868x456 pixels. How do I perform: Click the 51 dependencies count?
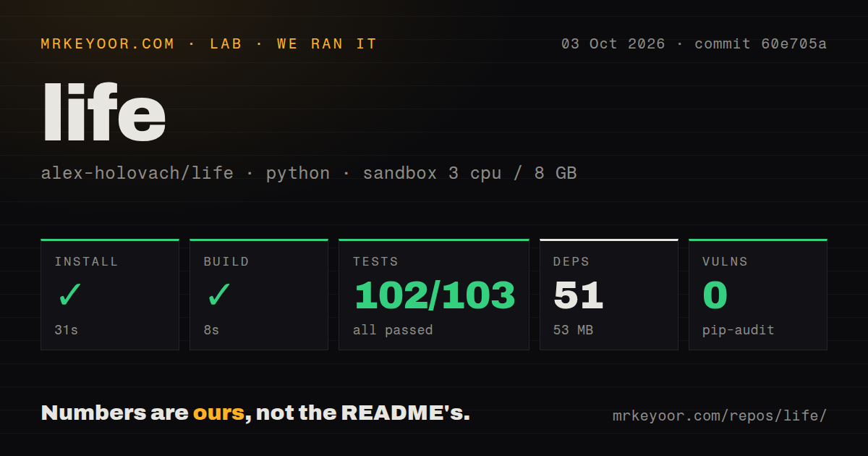tap(579, 295)
